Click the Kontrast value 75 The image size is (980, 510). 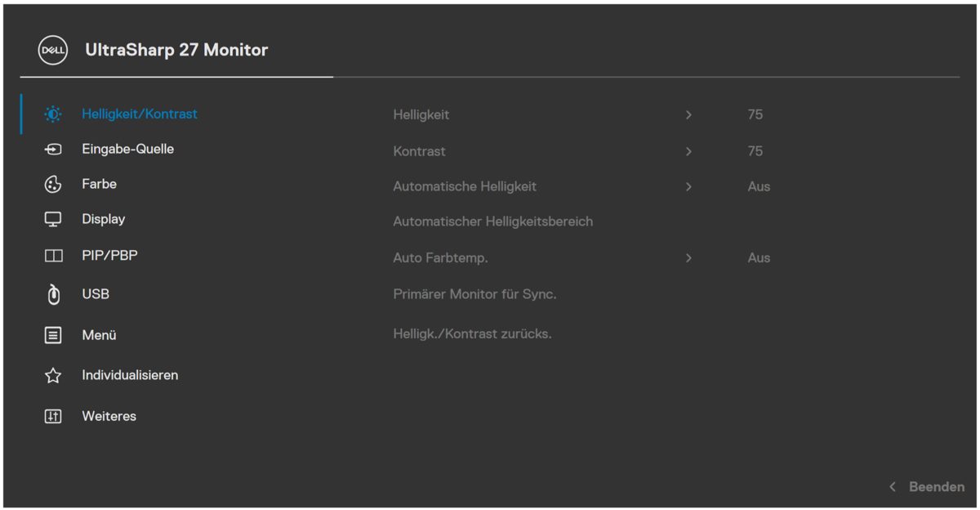point(755,151)
